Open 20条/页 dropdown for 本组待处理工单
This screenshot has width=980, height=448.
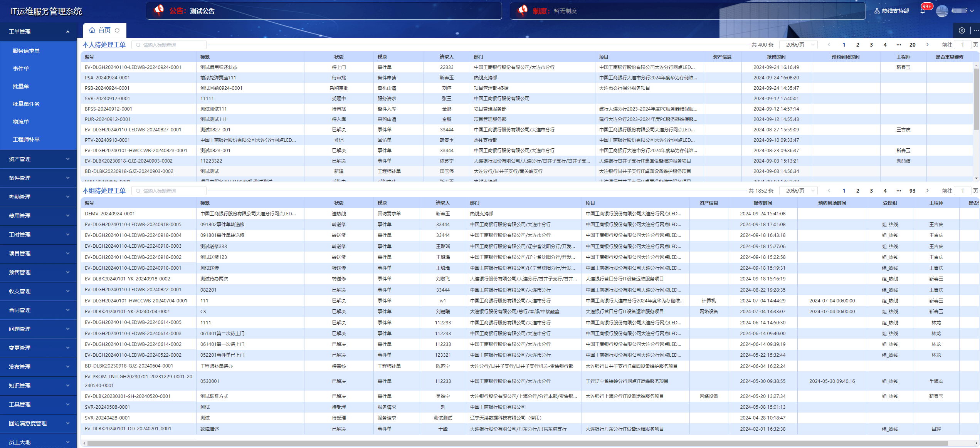point(798,191)
